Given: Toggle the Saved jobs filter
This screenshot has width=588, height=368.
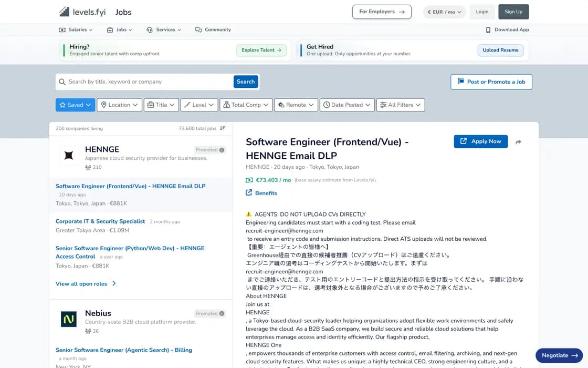Looking at the screenshot, I should (76, 105).
